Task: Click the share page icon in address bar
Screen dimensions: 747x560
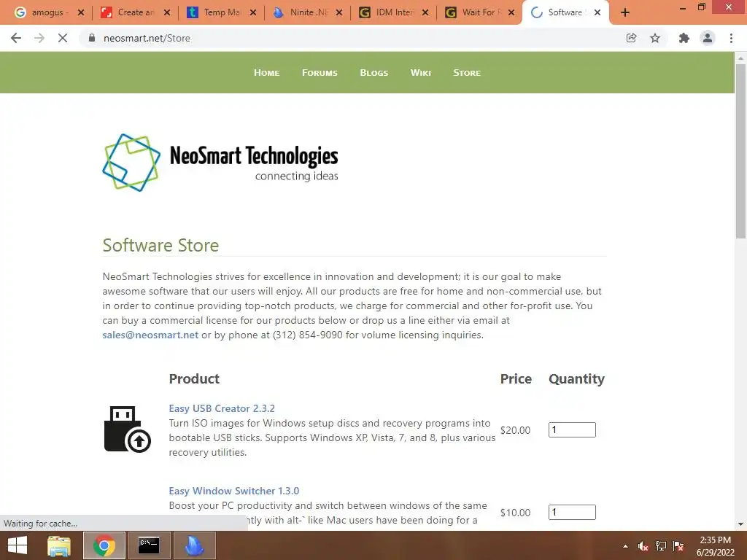Action: point(631,38)
